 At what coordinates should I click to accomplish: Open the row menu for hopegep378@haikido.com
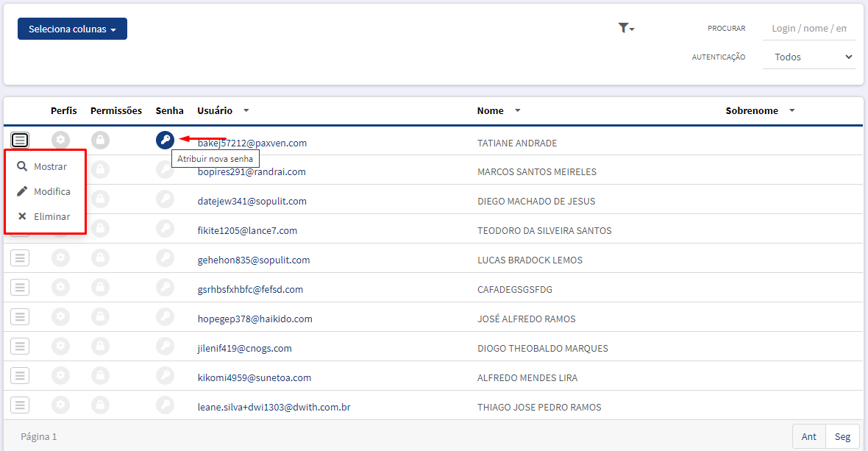20,316
